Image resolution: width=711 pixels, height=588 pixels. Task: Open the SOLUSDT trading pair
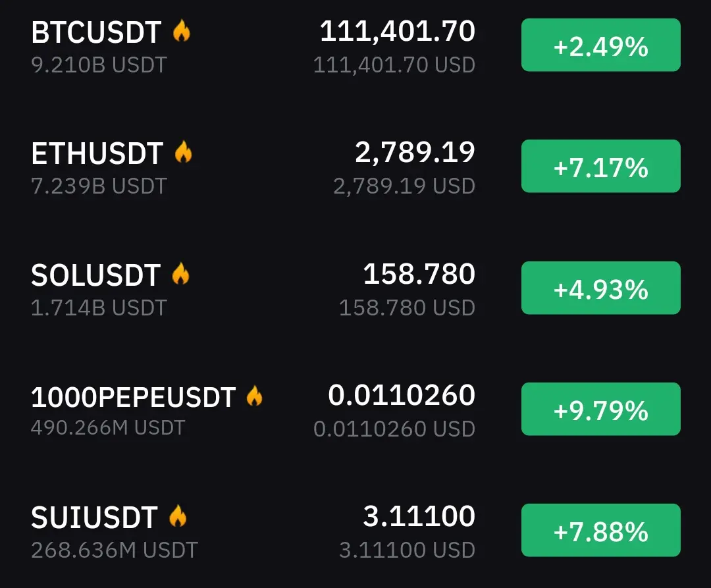click(95, 275)
